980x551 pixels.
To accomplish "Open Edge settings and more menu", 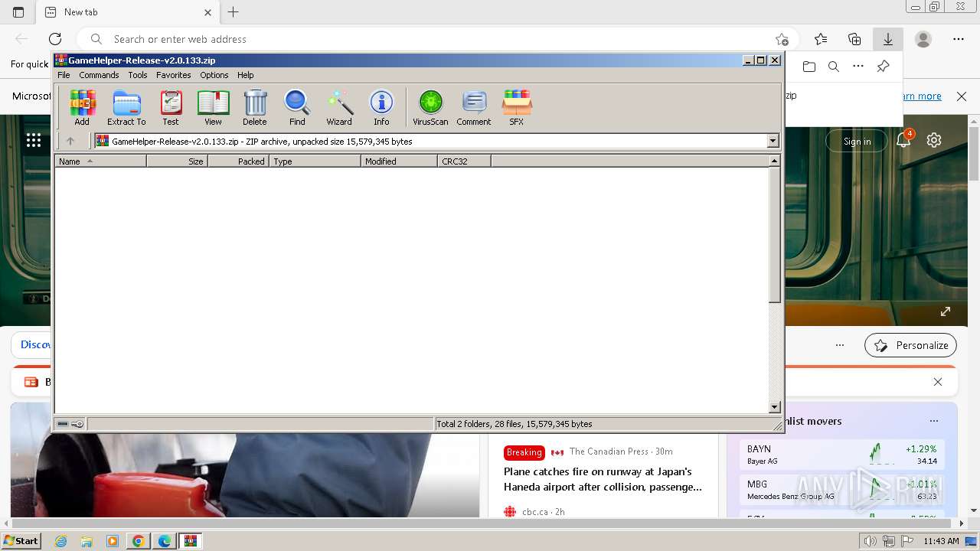I will (959, 39).
